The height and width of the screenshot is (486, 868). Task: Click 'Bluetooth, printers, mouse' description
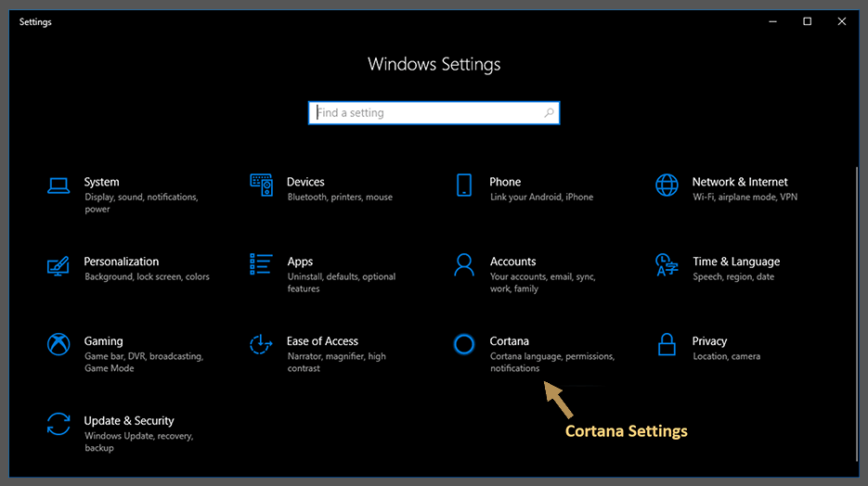click(x=340, y=197)
